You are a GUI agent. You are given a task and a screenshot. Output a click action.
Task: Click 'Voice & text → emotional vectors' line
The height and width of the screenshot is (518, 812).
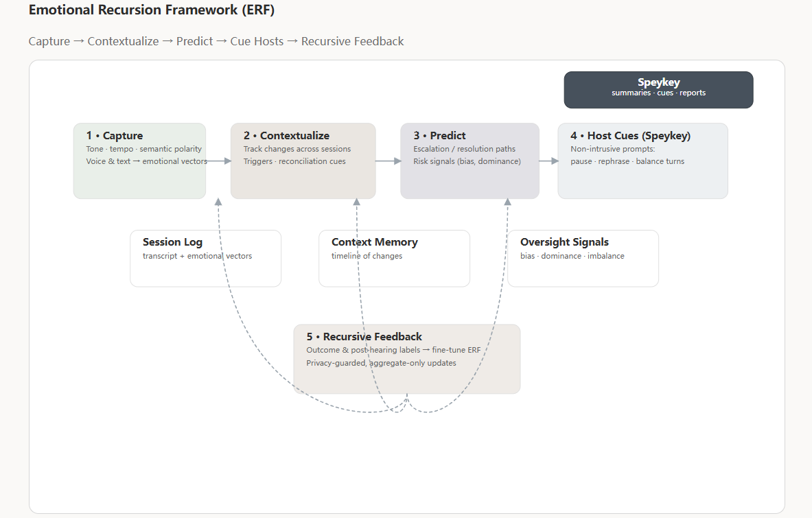click(147, 161)
